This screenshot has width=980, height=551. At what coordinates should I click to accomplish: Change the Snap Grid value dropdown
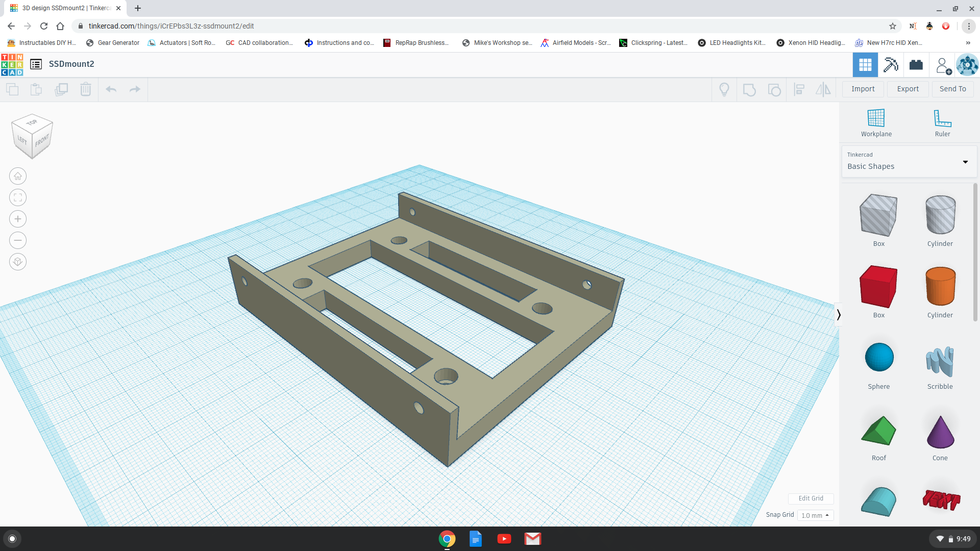[x=815, y=515]
